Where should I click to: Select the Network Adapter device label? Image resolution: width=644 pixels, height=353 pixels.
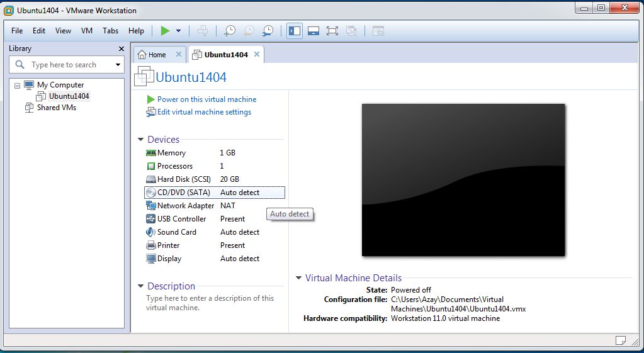point(186,206)
